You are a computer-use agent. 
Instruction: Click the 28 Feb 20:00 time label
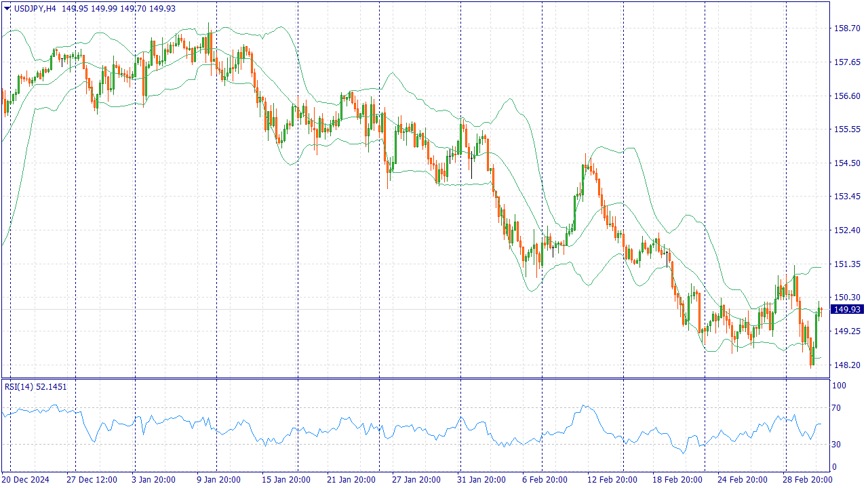808,480
